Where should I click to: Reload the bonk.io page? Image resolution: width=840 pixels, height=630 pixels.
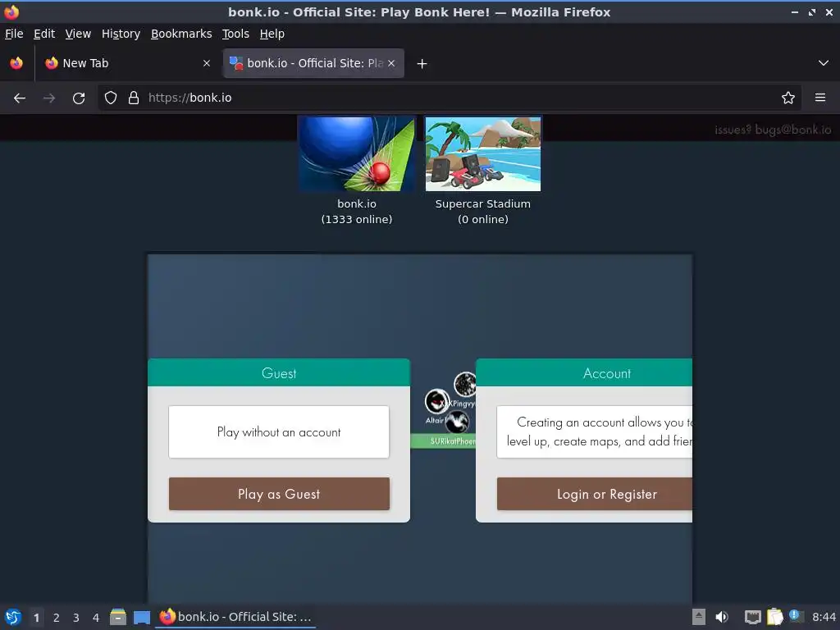(79, 98)
